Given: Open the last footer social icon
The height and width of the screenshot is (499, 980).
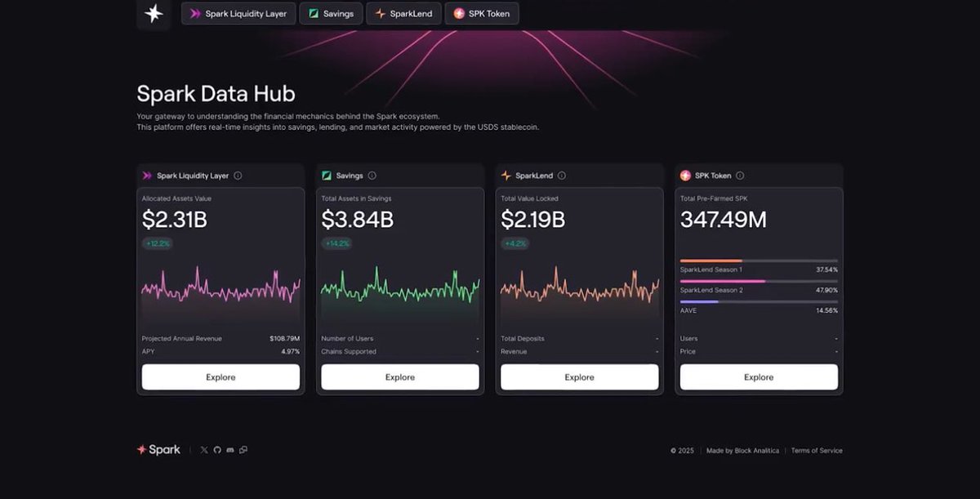Looking at the screenshot, I should [243, 450].
